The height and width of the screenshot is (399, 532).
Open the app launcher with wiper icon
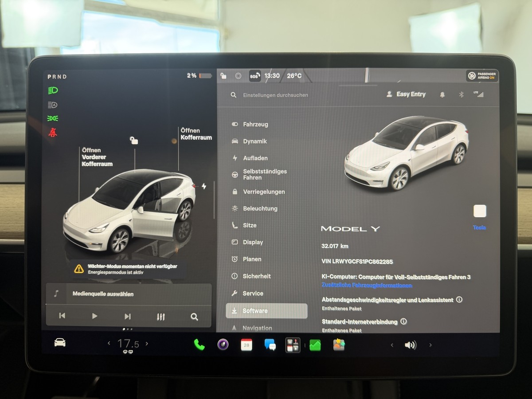[x=293, y=345]
